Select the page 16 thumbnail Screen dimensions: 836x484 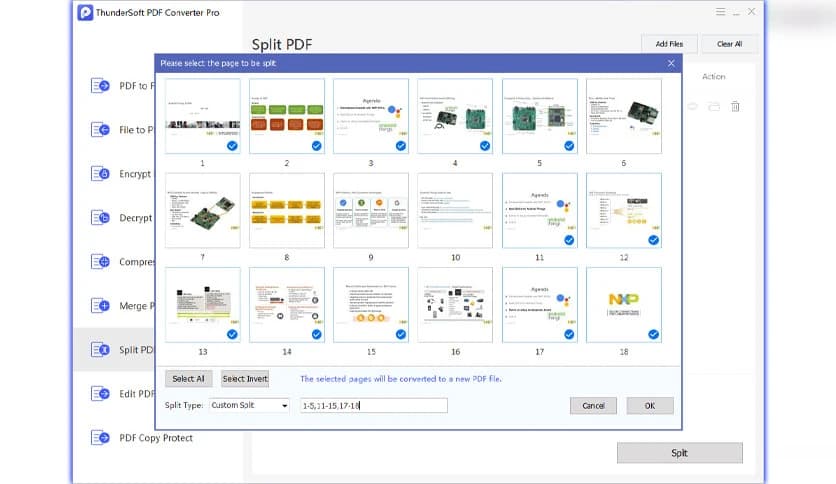[x=455, y=305]
